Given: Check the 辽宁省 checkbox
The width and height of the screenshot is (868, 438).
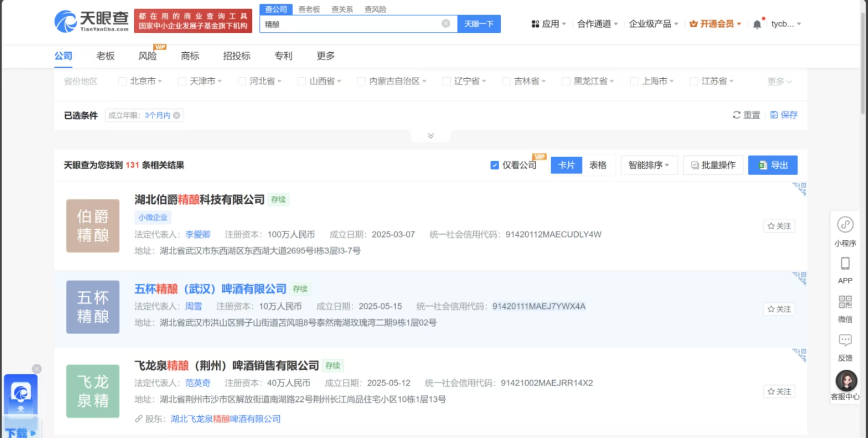Looking at the screenshot, I should pos(446,81).
